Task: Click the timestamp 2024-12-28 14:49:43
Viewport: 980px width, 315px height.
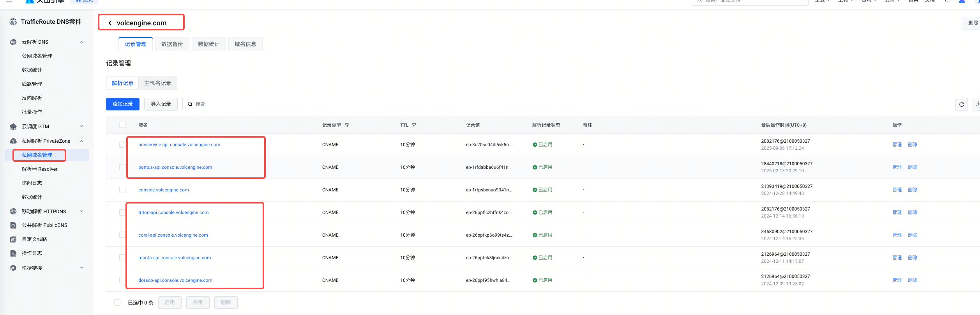Action: tap(782, 193)
